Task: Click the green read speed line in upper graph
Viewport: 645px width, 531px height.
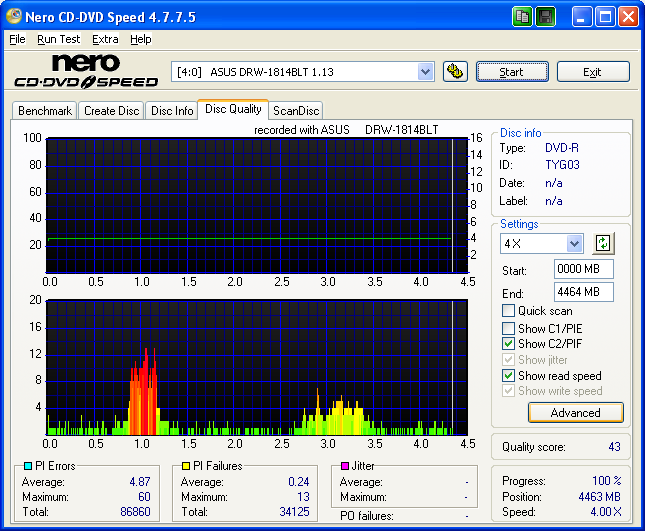Action: click(x=249, y=239)
